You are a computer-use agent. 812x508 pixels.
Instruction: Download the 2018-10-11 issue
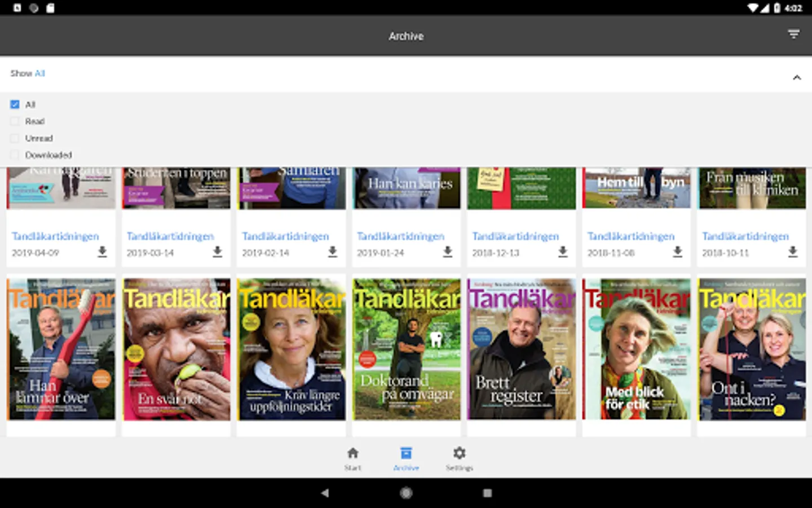coord(793,252)
